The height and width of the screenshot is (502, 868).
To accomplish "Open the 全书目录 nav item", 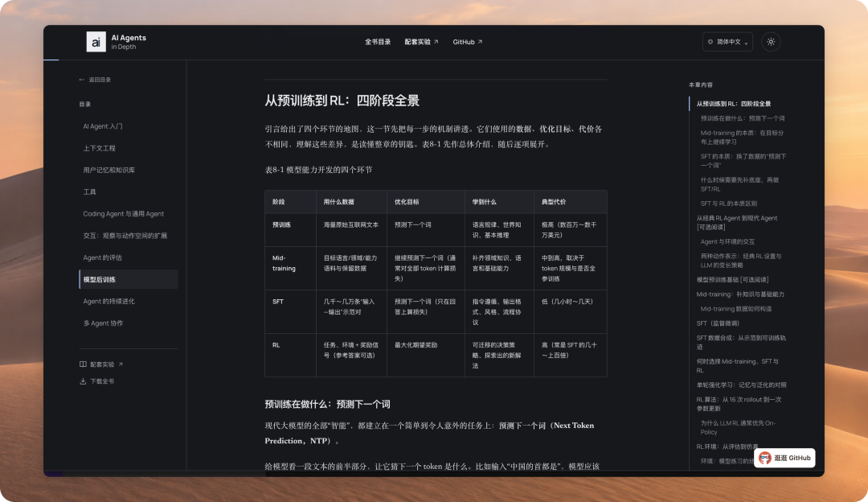I will click(x=378, y=42).
